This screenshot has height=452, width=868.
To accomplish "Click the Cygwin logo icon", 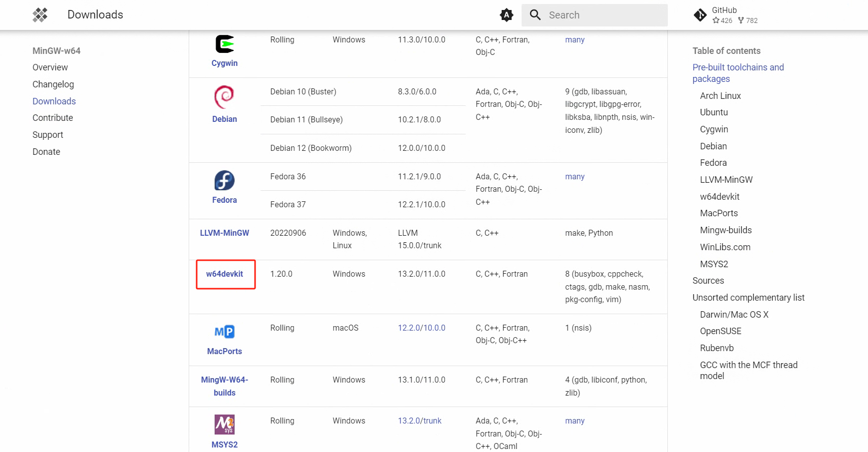I will 225,44.
